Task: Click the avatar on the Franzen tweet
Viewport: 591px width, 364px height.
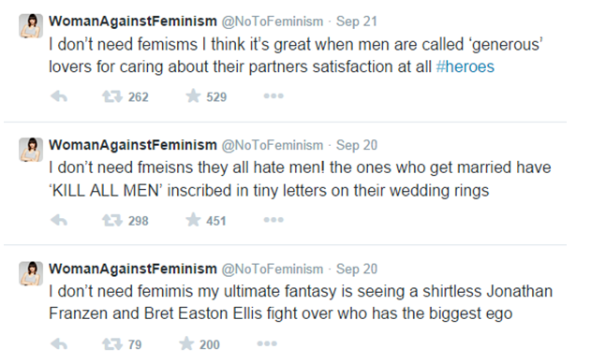Action: [x=31, y=273]
